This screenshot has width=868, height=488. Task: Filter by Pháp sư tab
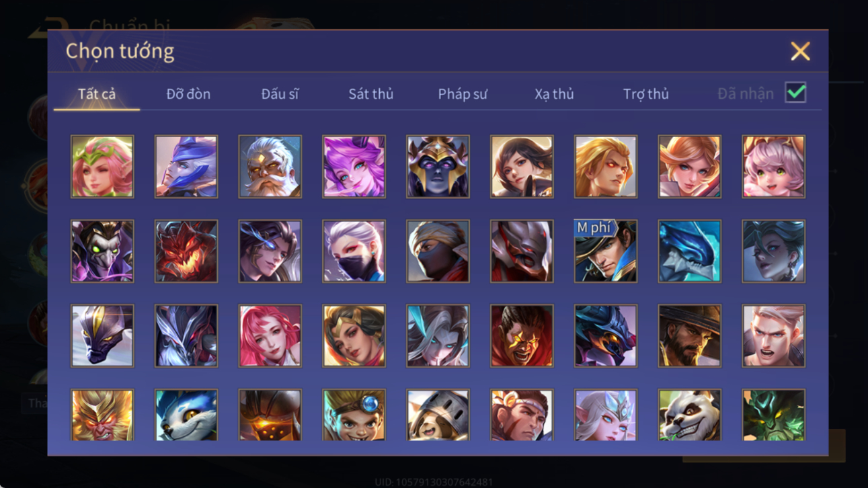tap(463, 94)
